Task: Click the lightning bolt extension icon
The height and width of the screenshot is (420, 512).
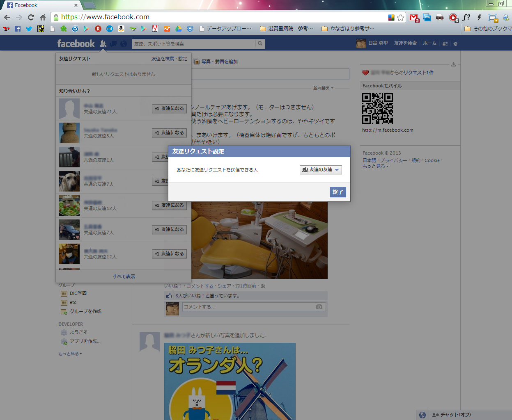Action: [x=479, y=17]
